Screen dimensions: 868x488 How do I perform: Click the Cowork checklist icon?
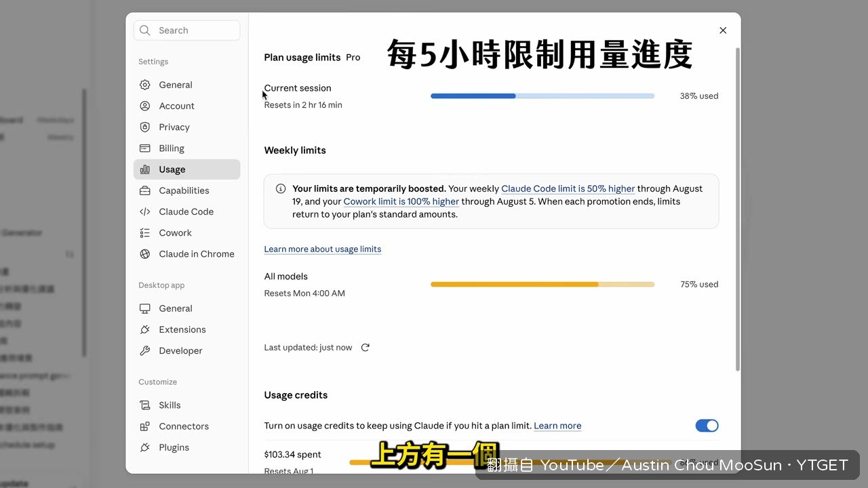click(144, 232)
